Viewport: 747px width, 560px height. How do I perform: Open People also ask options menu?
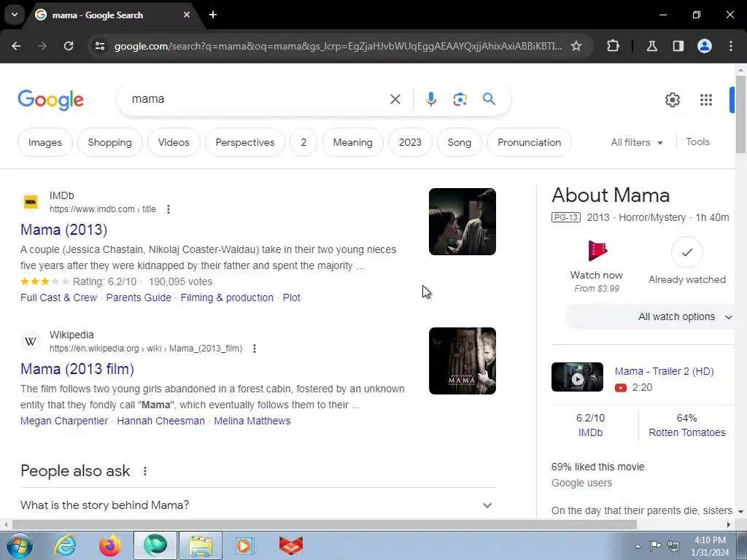(x=145, y=471)
